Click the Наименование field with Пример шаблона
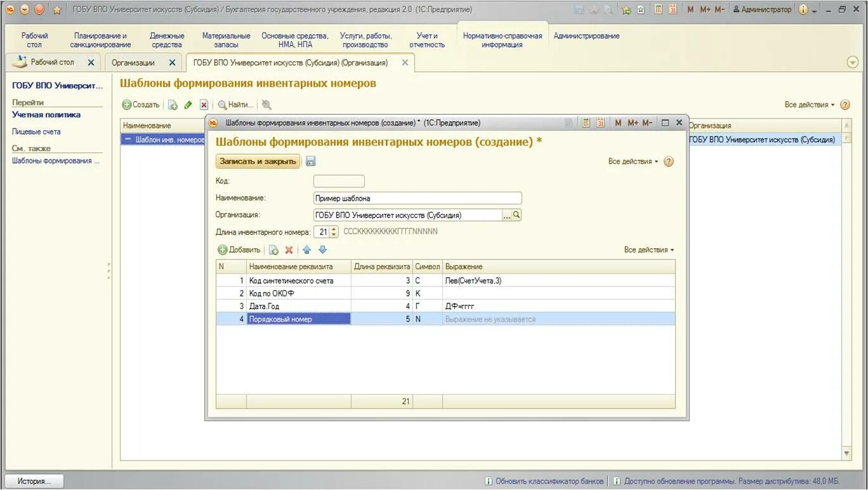 tap(418, 198)
